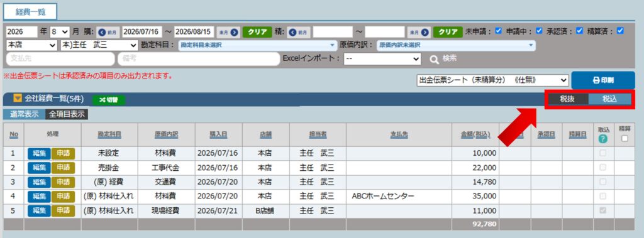Click the magnifier search icon
The height and width of the screenshot is (238, 644).
(434, 60)
